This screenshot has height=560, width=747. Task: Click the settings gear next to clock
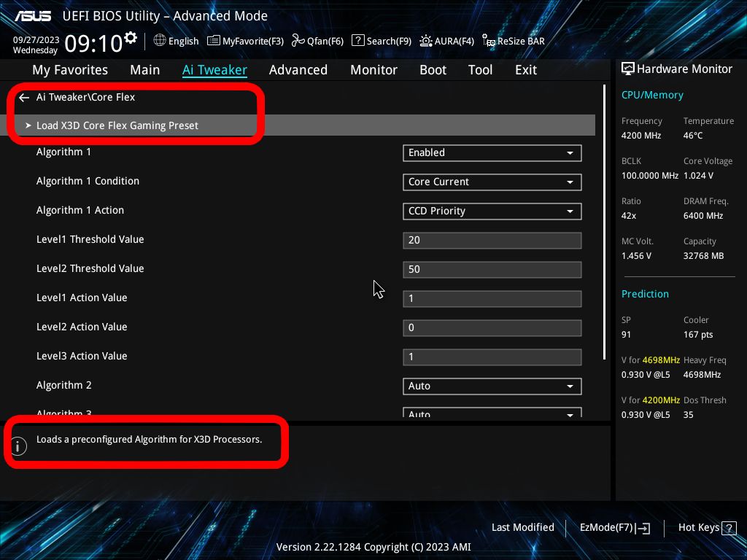tap(130, 38)
